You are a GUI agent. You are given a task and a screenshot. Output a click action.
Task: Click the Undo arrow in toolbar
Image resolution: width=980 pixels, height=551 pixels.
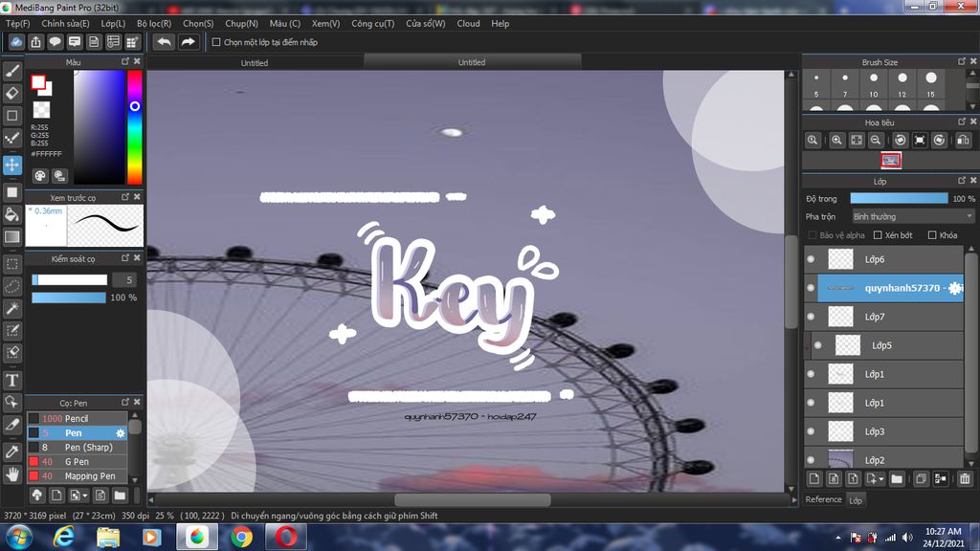[x=165, y=42]
